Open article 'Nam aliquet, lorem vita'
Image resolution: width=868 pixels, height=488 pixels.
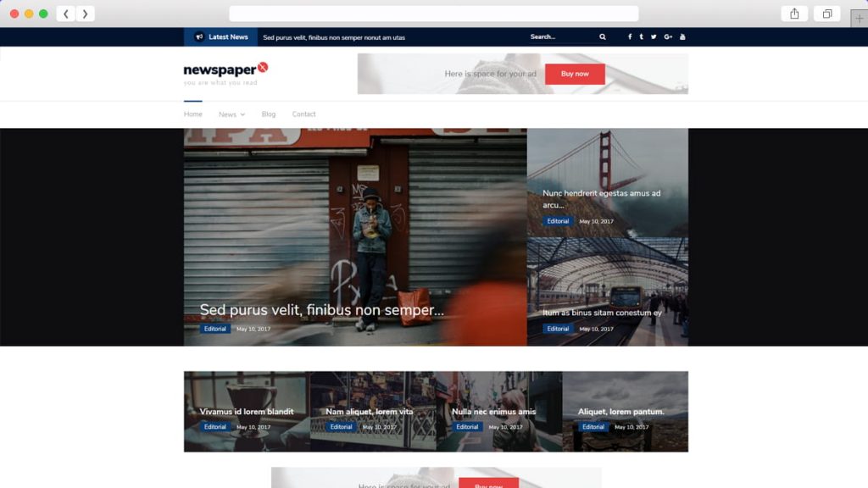[370, 412]
